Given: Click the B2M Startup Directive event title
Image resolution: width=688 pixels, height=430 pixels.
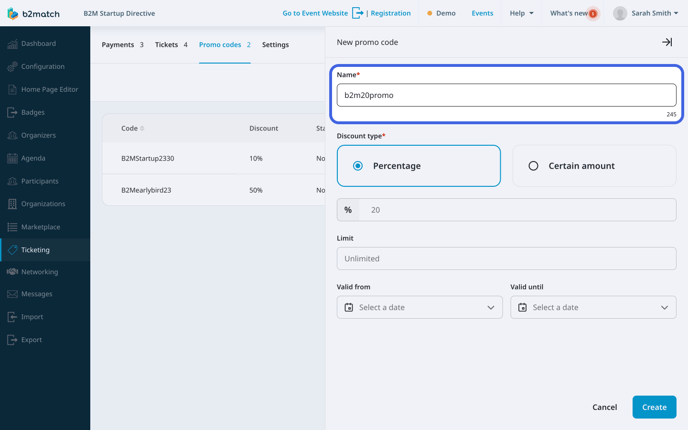Looking at the screenshot, I should (x=119, y=13).
